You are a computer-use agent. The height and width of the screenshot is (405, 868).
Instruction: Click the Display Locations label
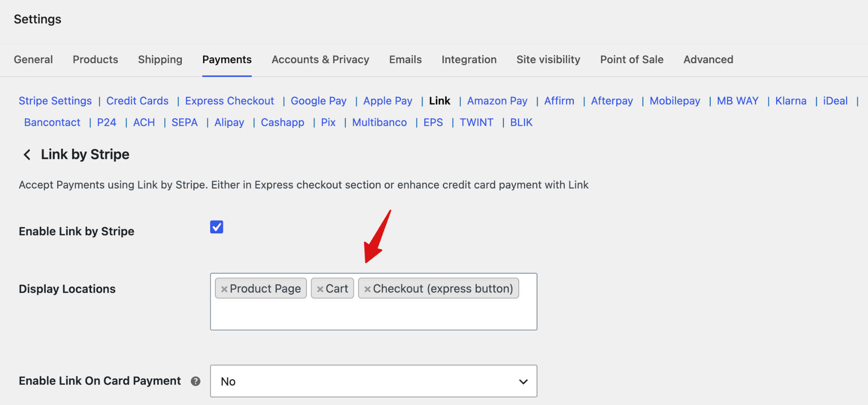coord(67,289)
